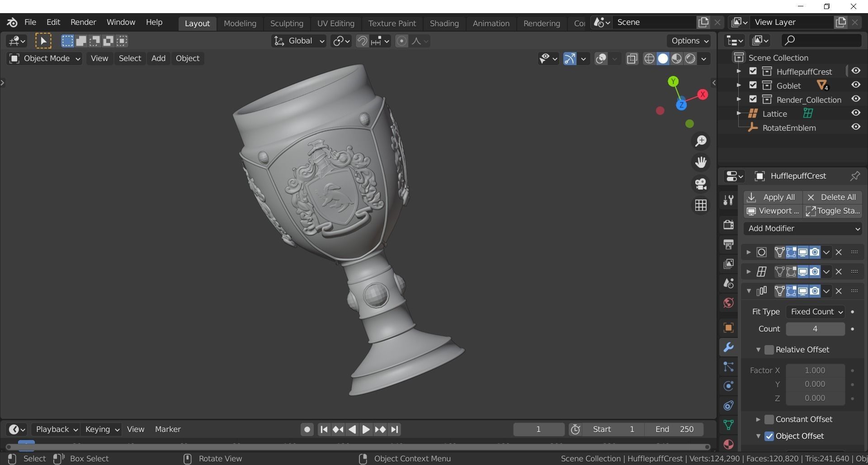The height and width of the screenshot is (465, 868).
Task: Select material preview shading
Action: point(676,59)
